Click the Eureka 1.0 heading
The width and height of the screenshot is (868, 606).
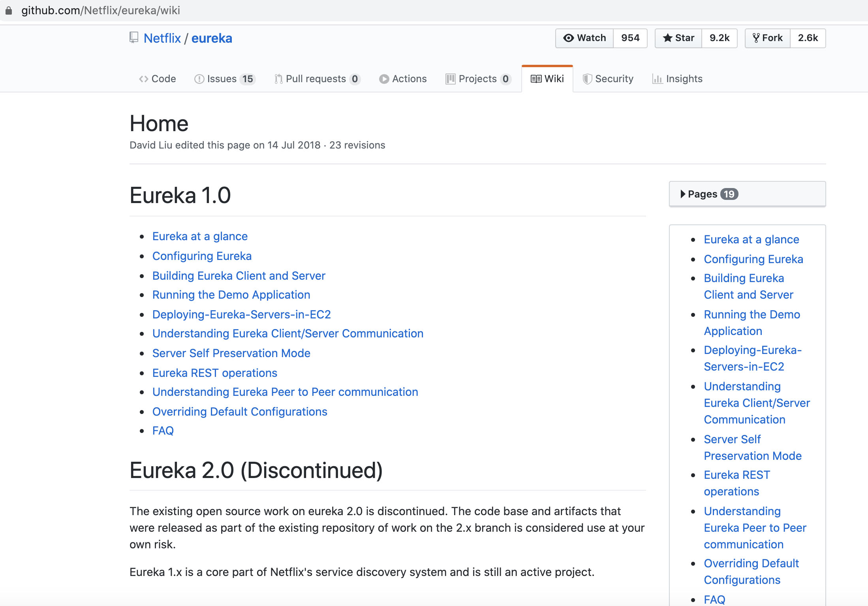pyautogui.click(x=180, y=195)
